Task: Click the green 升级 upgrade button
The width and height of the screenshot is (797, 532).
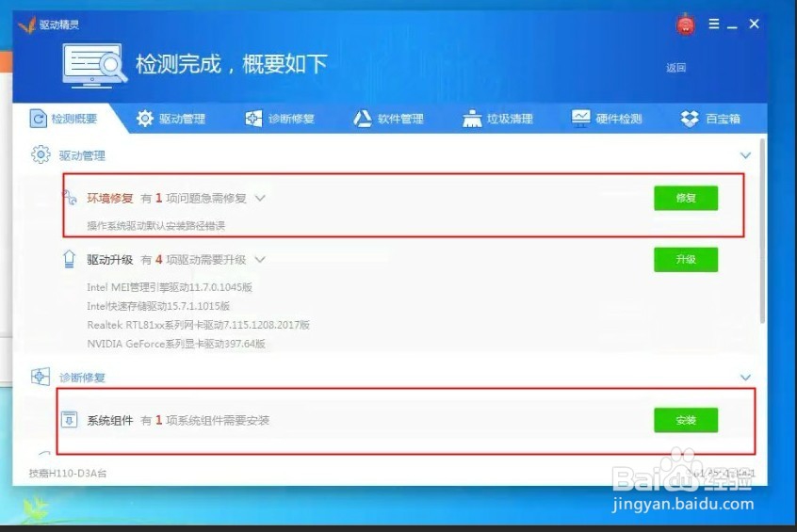Action: (686, 260)
